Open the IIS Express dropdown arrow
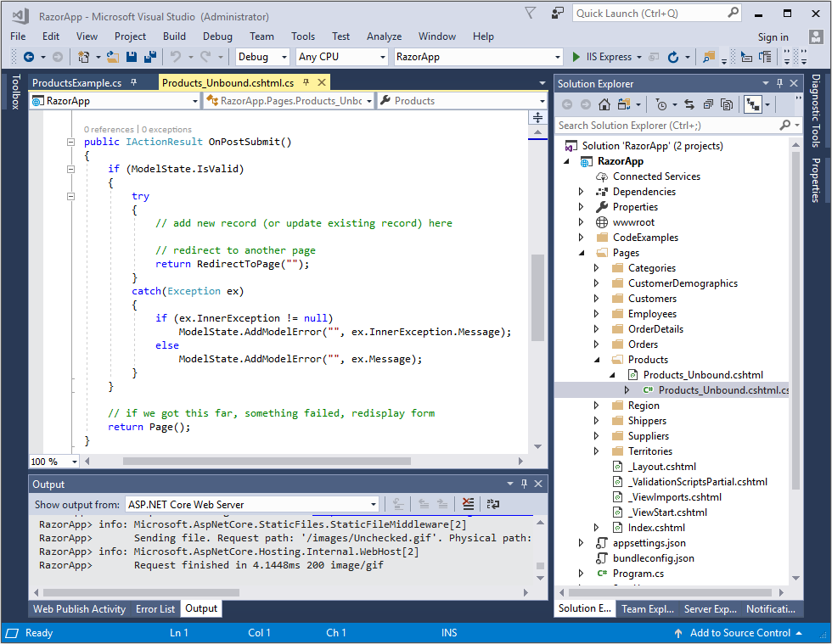Viewport: 832px width, 644px height. click(x=638, y=57)
